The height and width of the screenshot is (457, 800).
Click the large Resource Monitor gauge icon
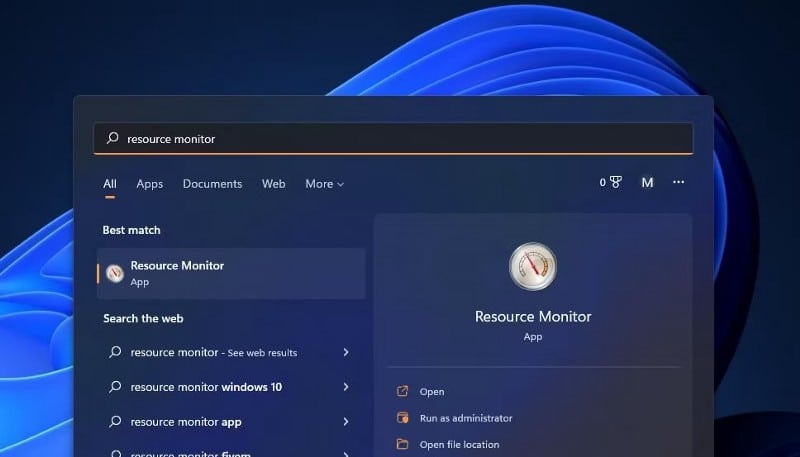533,266
